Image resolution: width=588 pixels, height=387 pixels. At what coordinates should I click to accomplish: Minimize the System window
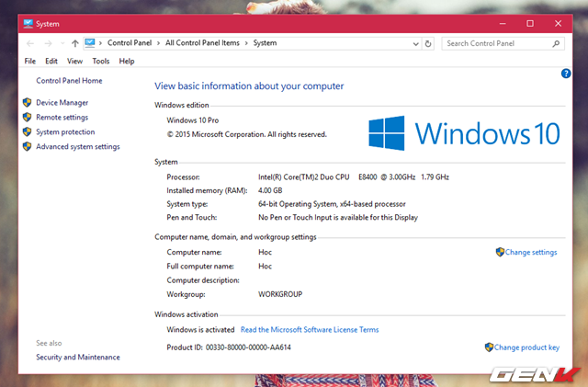[x=503, y=24]
